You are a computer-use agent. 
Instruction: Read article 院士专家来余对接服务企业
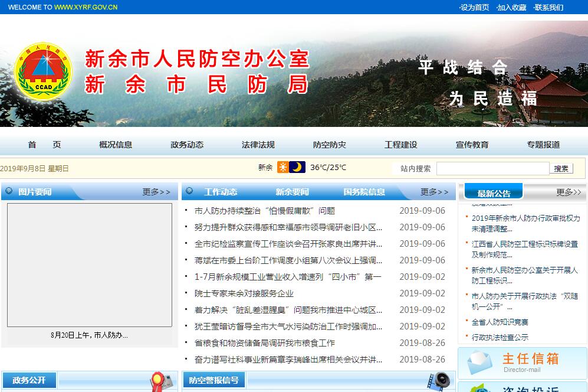click(244, 293)
